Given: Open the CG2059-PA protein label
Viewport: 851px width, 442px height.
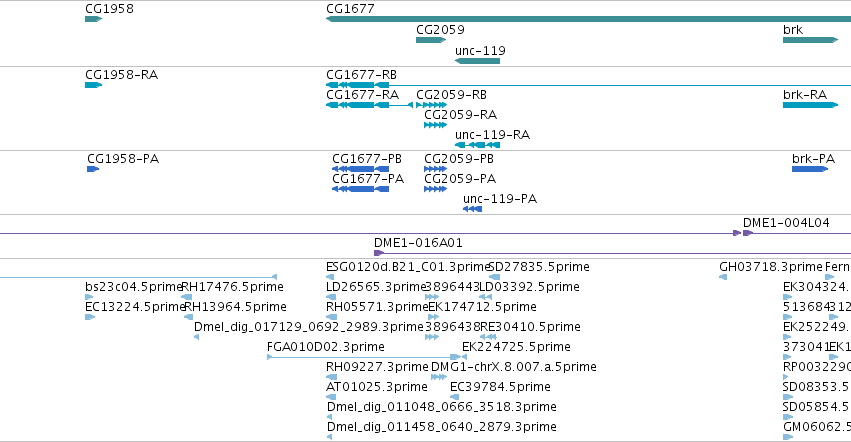Looking at the screenshot, I should [x=460, y=179].
